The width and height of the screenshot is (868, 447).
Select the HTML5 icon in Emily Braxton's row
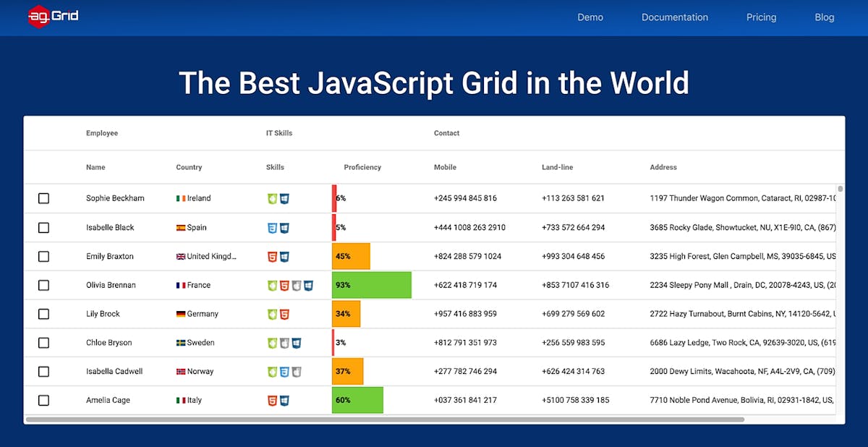(271, 256)
